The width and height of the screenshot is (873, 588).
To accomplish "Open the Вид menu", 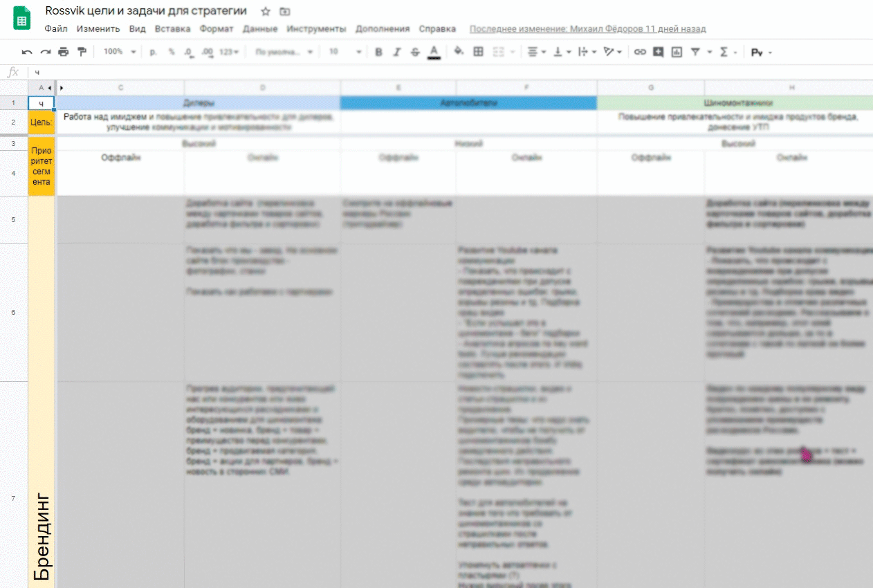I will point(138,29).
